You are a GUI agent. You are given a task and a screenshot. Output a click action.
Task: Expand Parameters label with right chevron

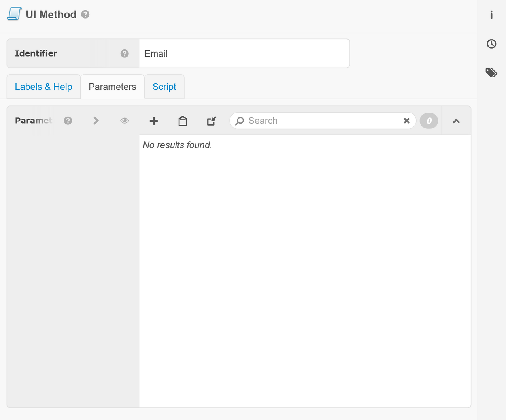click(x=96, y=121)
